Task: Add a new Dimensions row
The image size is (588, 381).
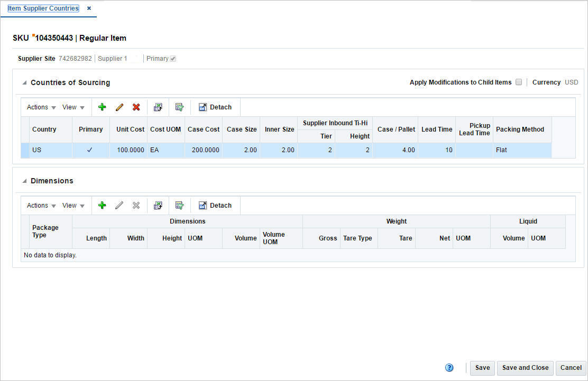Action: [102, 206]
